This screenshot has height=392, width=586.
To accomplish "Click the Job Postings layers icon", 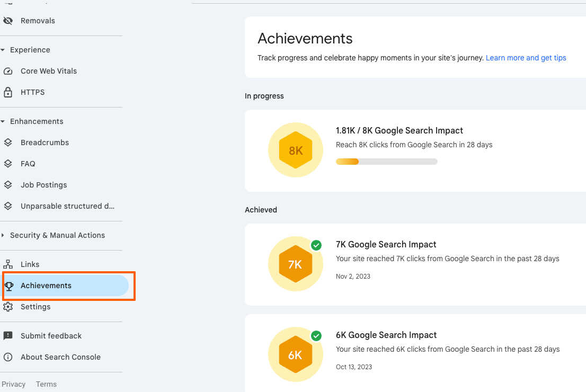I will [x=8, y=184].
